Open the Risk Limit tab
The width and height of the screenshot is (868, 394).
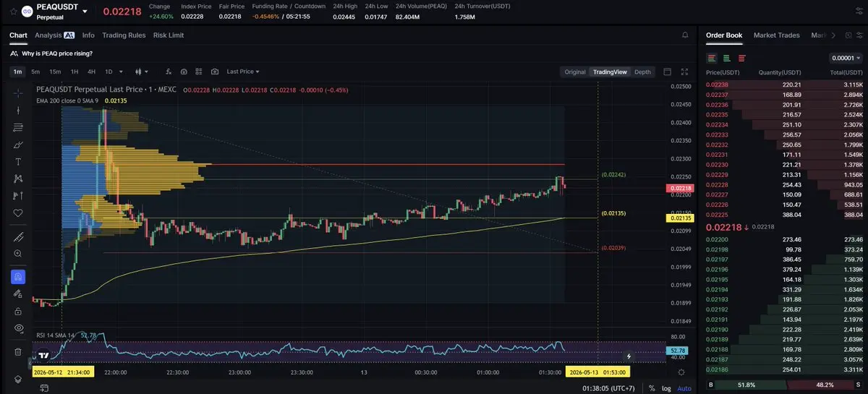coord(169,35)
